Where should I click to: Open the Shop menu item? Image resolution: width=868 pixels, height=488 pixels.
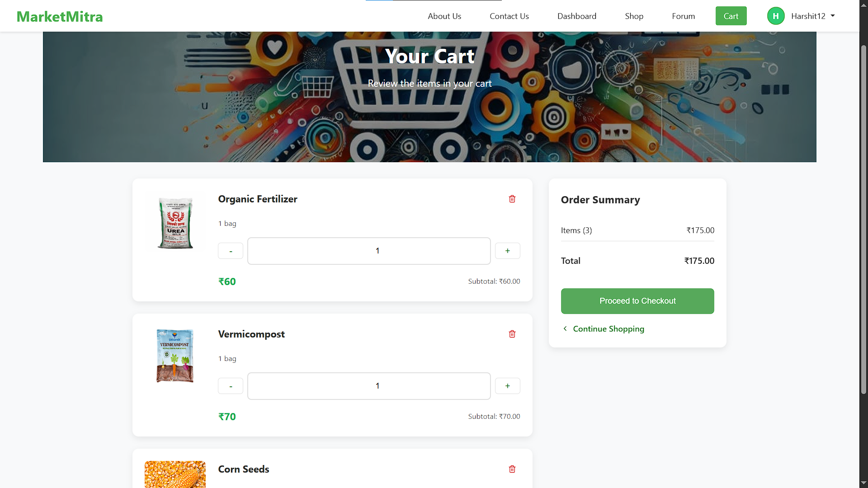[634, 16]
